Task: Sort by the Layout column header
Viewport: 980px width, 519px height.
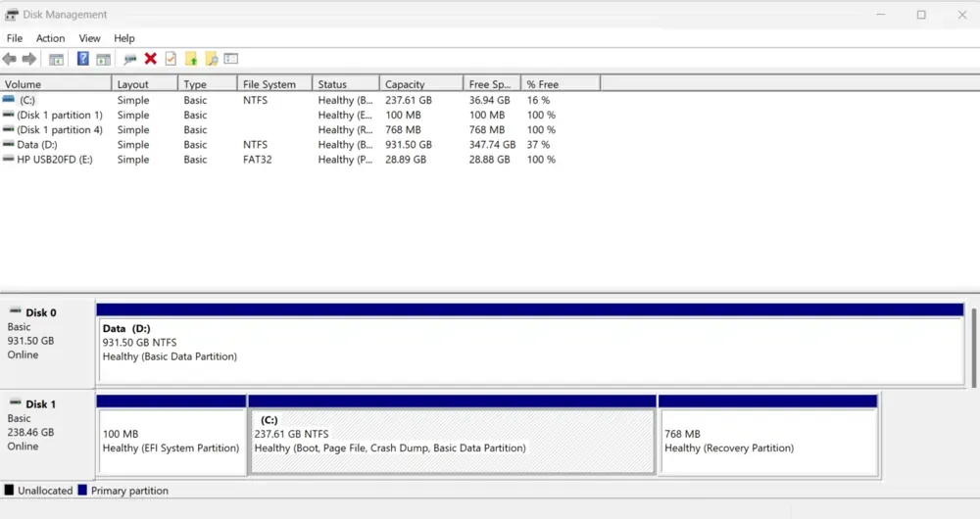Action: pos(145,83)
